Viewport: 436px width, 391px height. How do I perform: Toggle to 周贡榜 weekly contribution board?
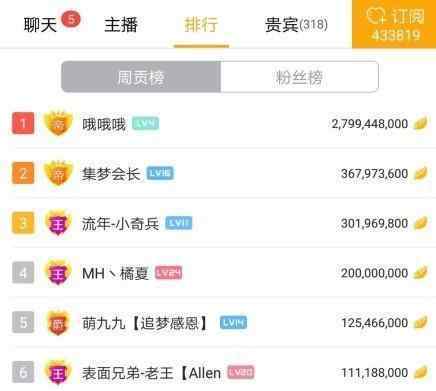[x=141, y=77]
